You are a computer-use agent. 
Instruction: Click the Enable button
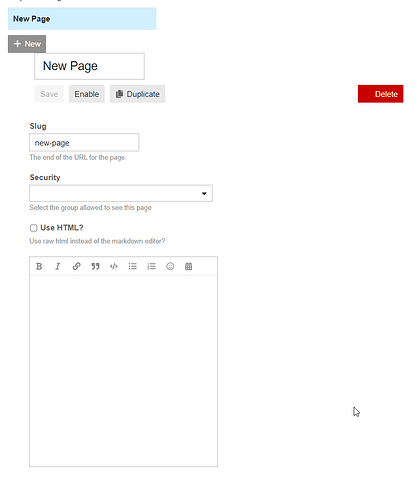(87, 94)
